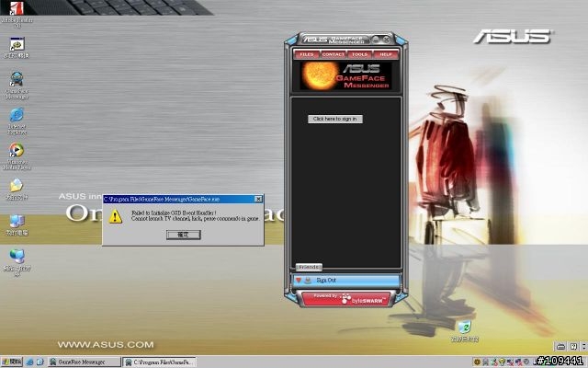Open the Adobe Reader desktop shortcut

tap(17, 15)
